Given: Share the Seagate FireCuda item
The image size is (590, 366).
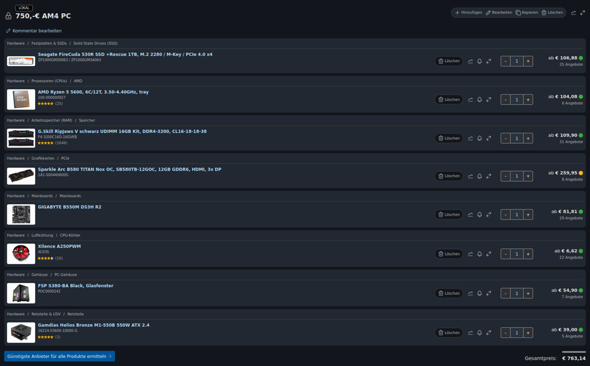Looking at the screenshot, I should point(470,61).
